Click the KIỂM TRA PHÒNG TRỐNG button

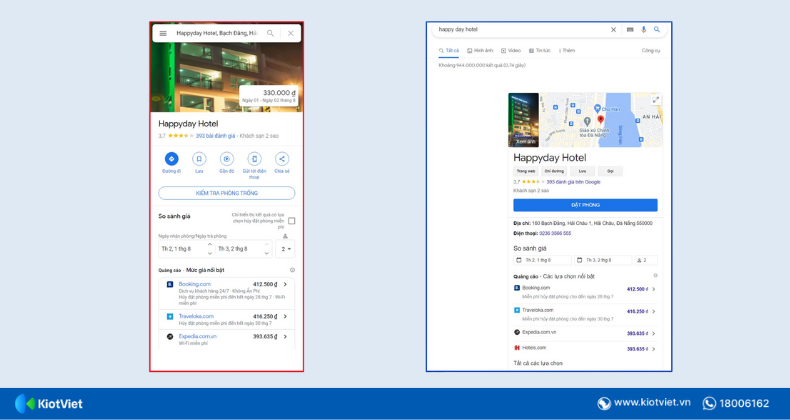point(227,193)
